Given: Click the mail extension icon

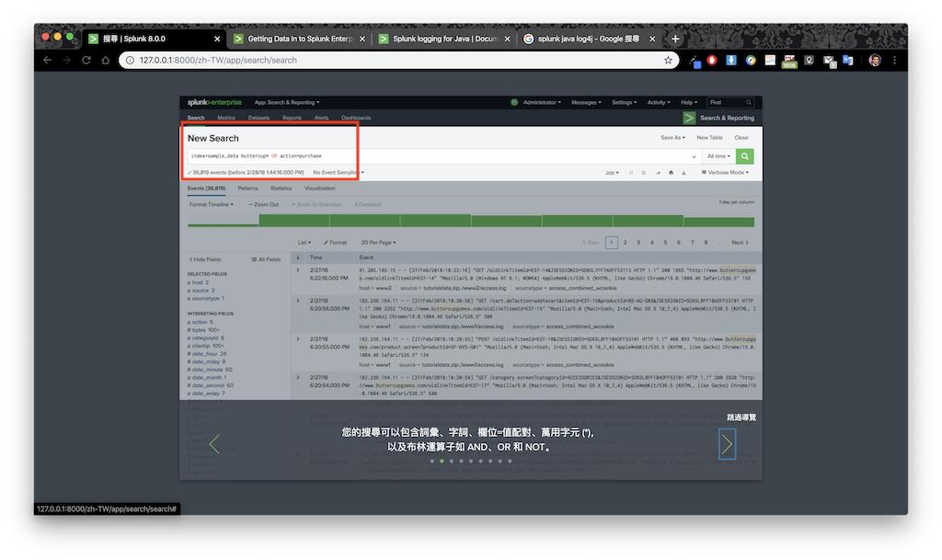Looking at the screenshot, I should (x=829, y=60).
